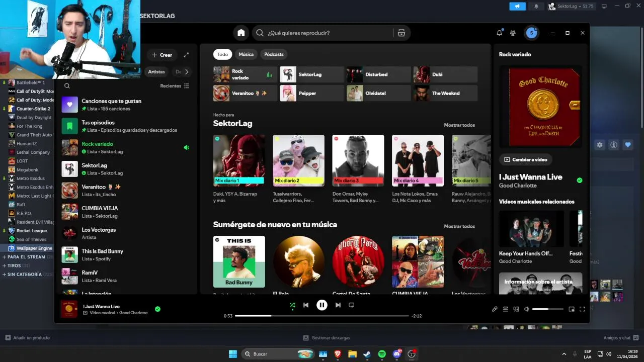644x362 pixels.
Task: Click Steam favorite heart icon
Action: click(628, 145)
